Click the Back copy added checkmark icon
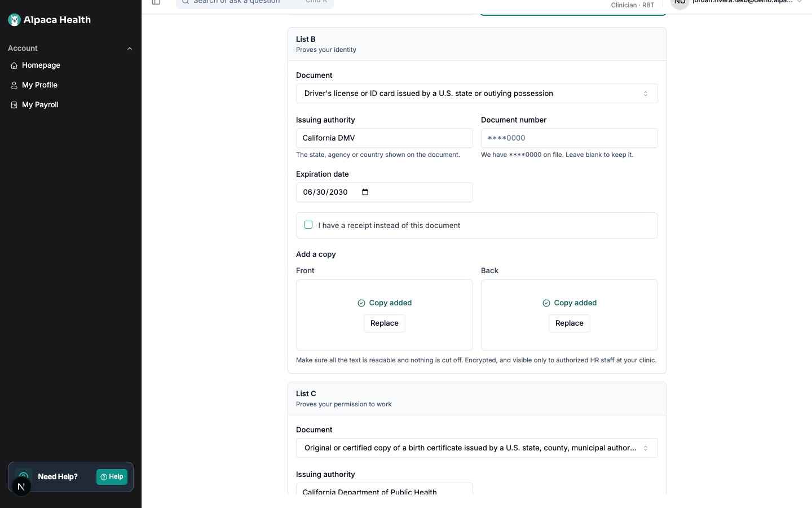812x508 pixels. click(x=546, y=303)
